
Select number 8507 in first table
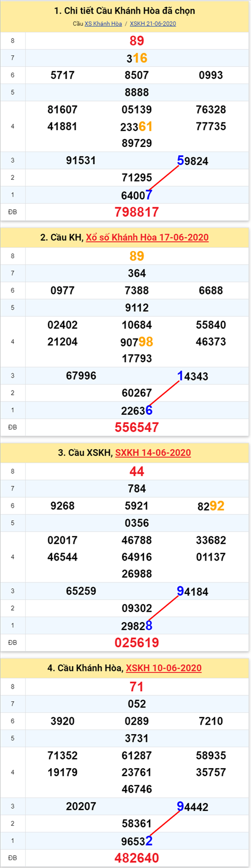[136, 75]
